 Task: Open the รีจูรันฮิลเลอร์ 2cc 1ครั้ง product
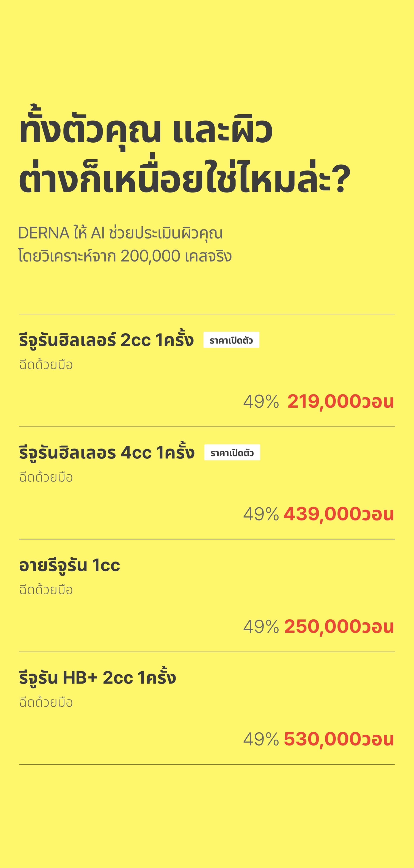tap(106, 340)
